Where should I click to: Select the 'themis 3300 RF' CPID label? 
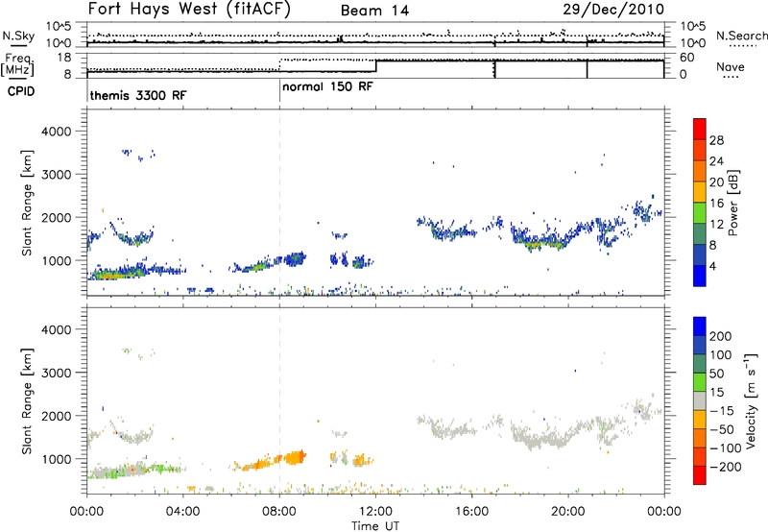[x=138, y=95]
